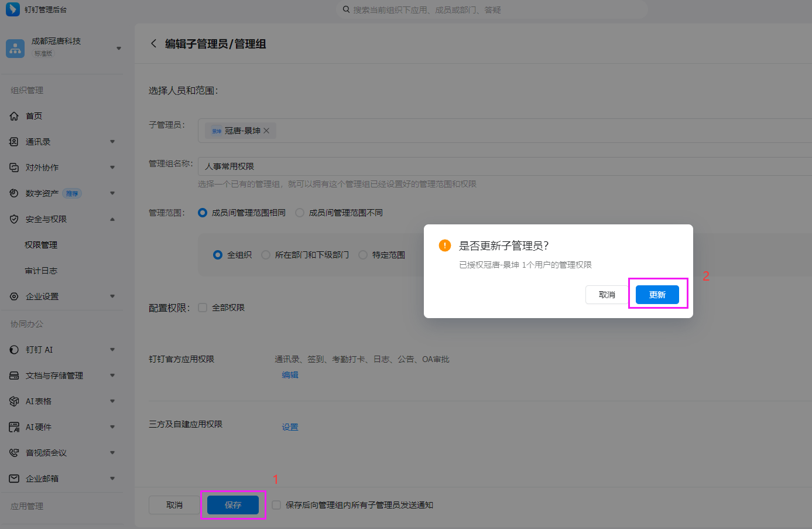Screen dimensions: 812x529
Task: Click the search magnifier icon
Action: tap(347, 9)
